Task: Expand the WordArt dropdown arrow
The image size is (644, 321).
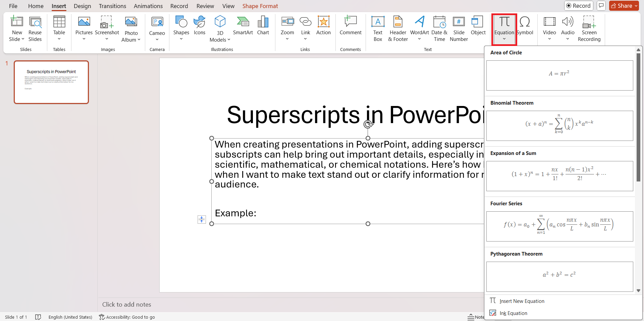Action: [419, 39]
